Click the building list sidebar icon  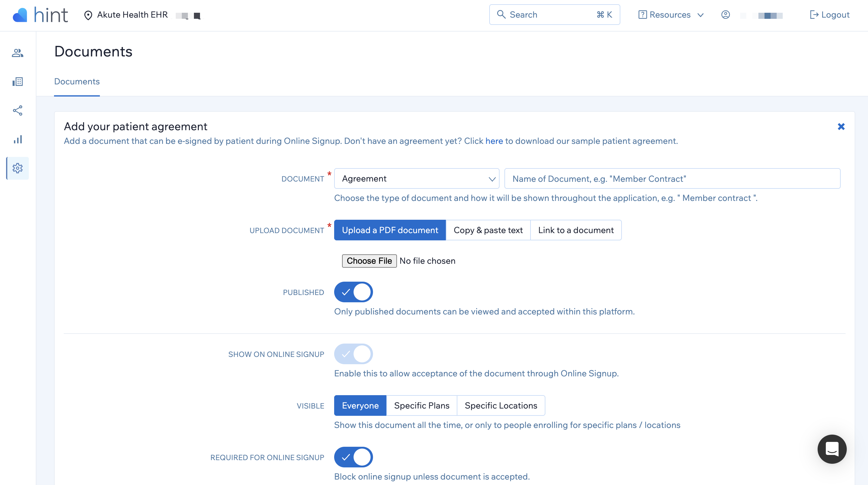[x=18, y=82]
